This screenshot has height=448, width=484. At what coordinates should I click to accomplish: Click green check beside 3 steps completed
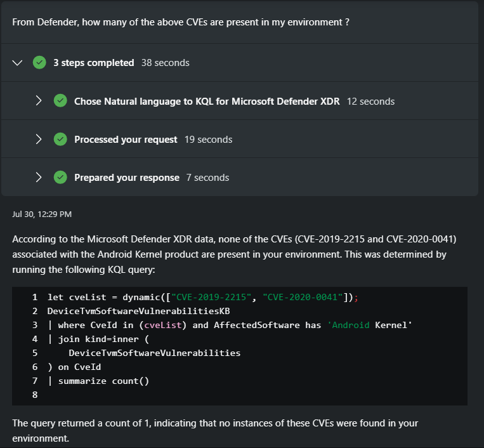point(39,63)
